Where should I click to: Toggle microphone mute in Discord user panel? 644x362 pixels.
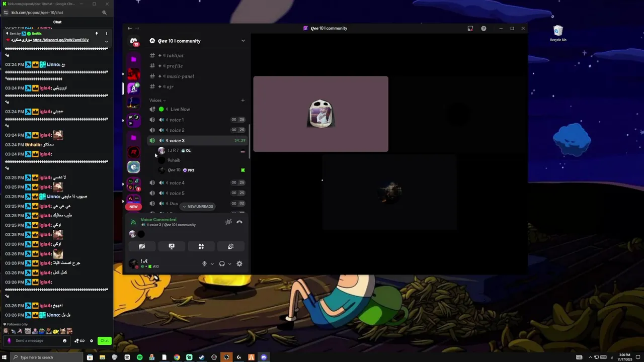[x=204, y=263]
